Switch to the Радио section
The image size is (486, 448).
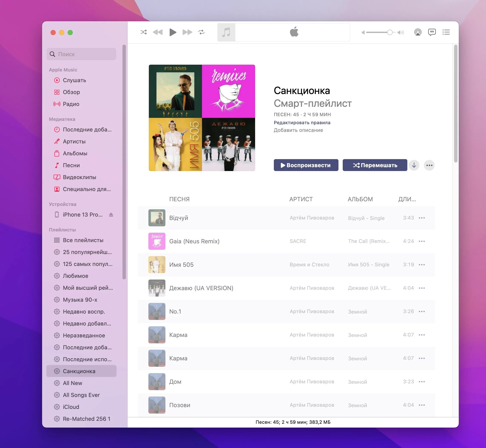click(71, 104)
